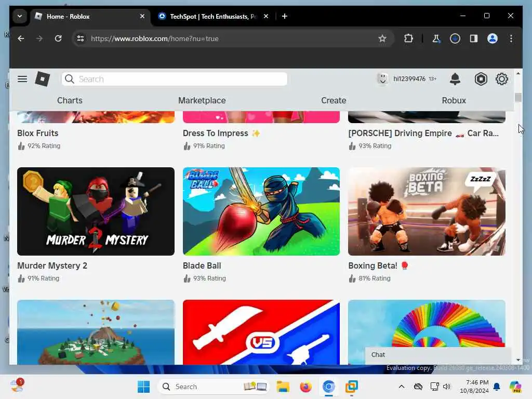Image resolution: width=532 pixels, height=399 pixels.
Task: Open File Explorer from taskbar
Action: pos(283,387)
